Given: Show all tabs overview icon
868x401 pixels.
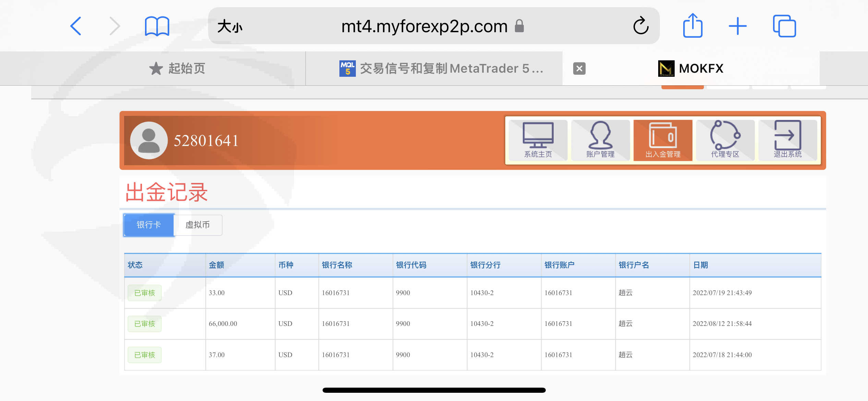Looking at the screenshot, I should (x=784, y=26).
